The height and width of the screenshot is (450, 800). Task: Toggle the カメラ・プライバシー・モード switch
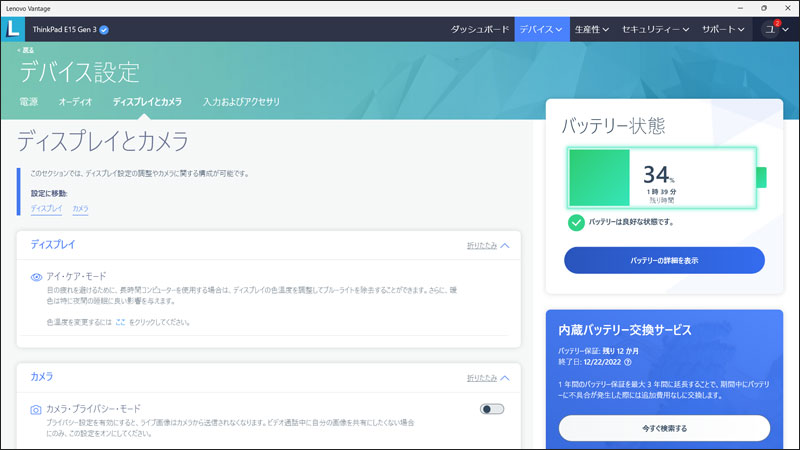[x=492, y=409]
